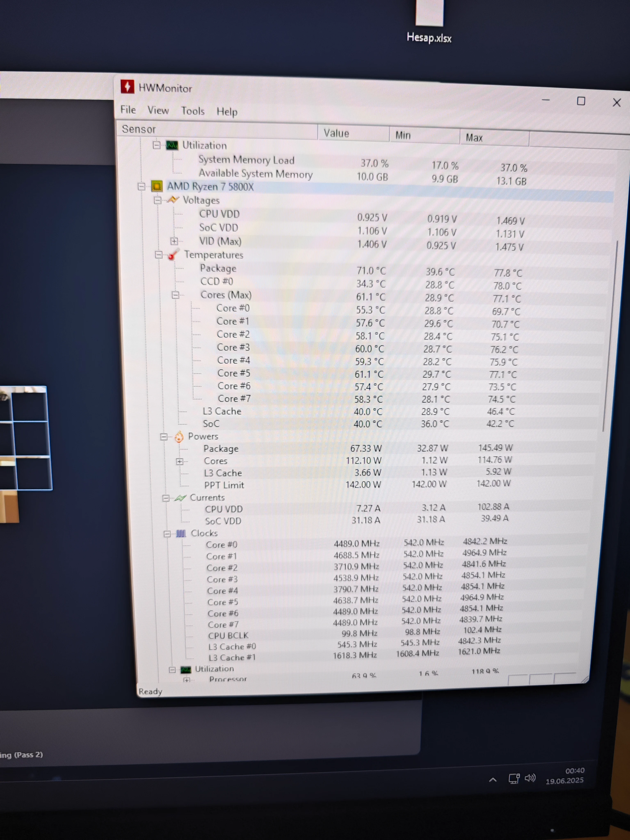Click the AMD Ryzen 7 5800X chip icon
630x840 pixels.
(x=157, y=186)
